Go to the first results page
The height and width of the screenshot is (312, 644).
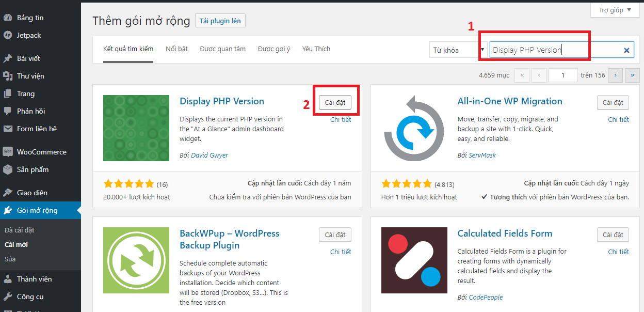[522, 75]
